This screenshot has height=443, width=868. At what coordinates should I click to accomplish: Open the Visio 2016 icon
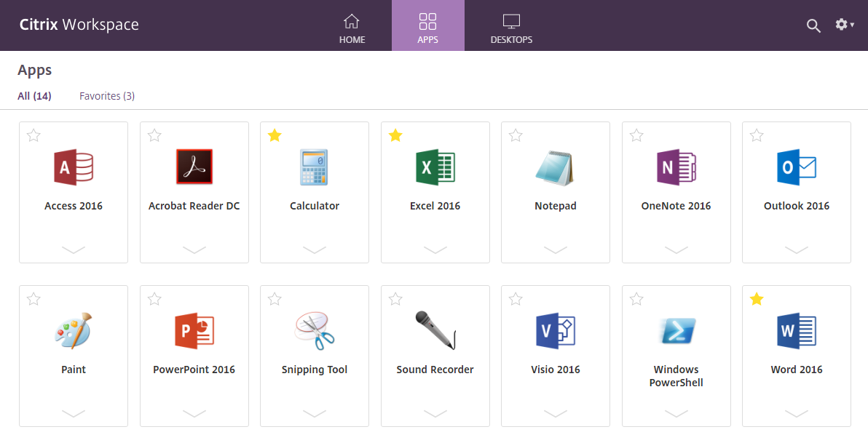tap(555, 331)
